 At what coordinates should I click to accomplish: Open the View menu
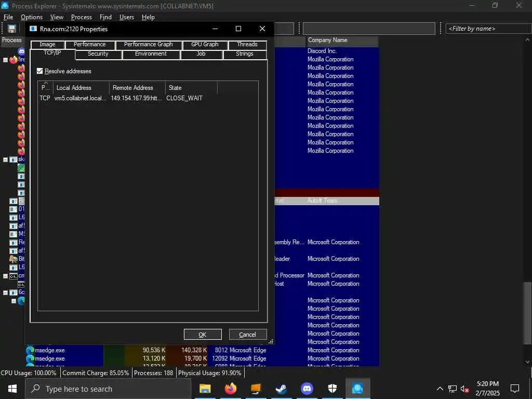[57, 17]
